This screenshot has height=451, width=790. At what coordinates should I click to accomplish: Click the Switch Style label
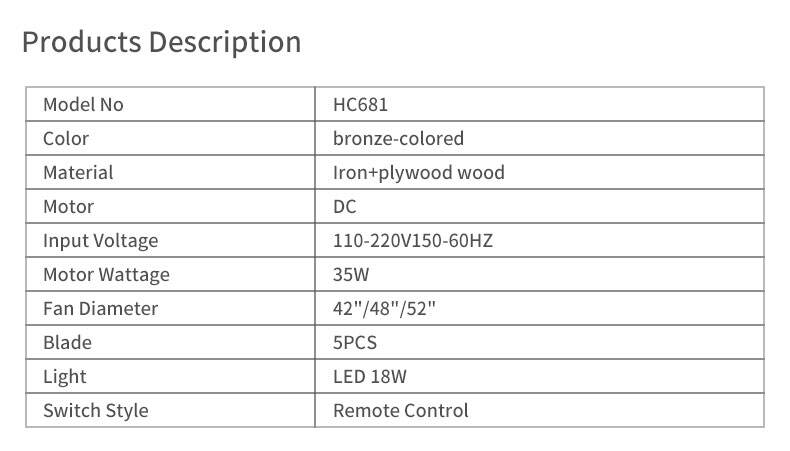click(x=95, y=411)
